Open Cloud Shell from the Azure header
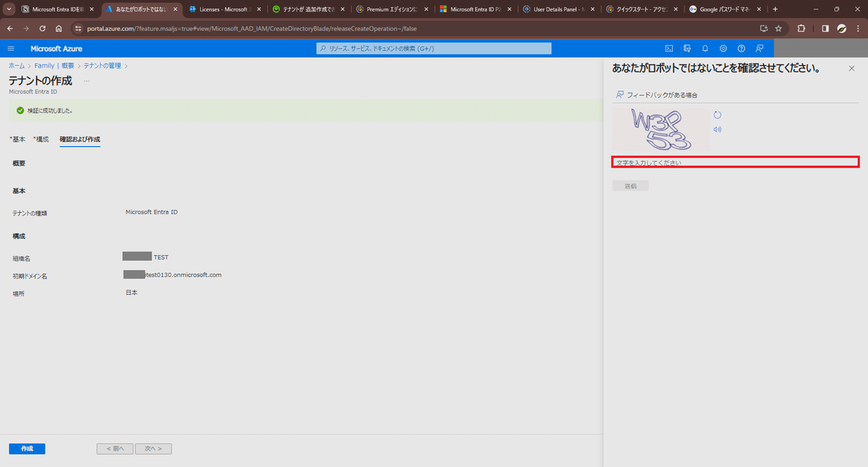This screenshot has width=868, height=467. pyautogui.click(x=669, y=49)
